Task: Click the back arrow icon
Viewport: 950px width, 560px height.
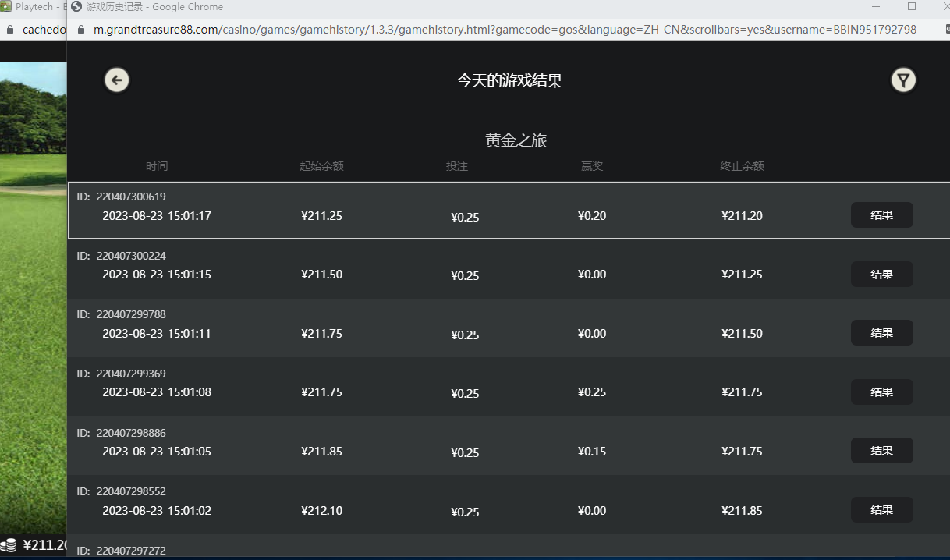Action: tap(117, 80)
